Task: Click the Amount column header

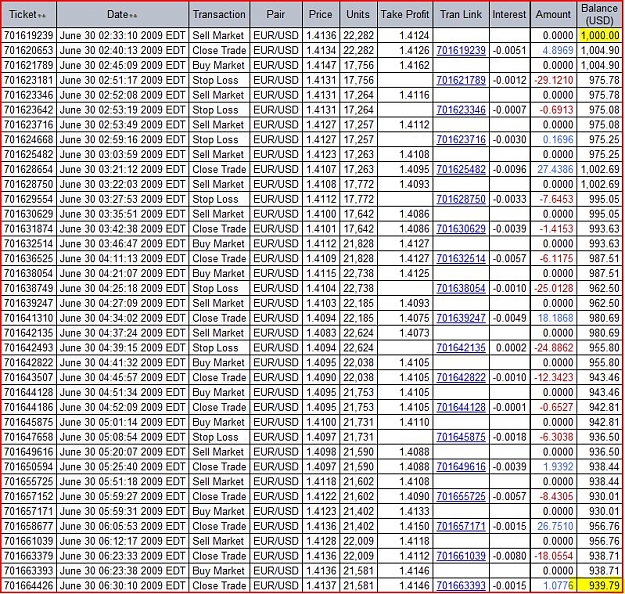Action: 553,15
